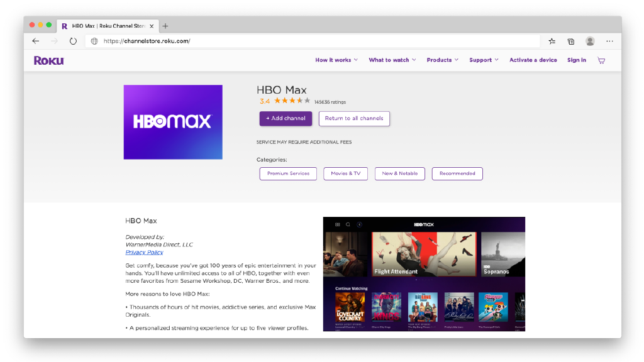Select the Premium Services category
644x362 pixels.
pyautogui.click(x=288, y=173)
